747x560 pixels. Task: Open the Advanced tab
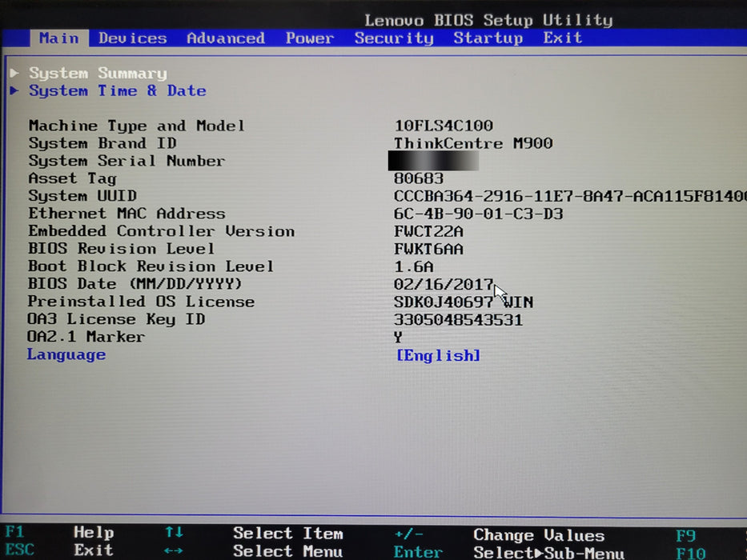click(x=225, y=38)
